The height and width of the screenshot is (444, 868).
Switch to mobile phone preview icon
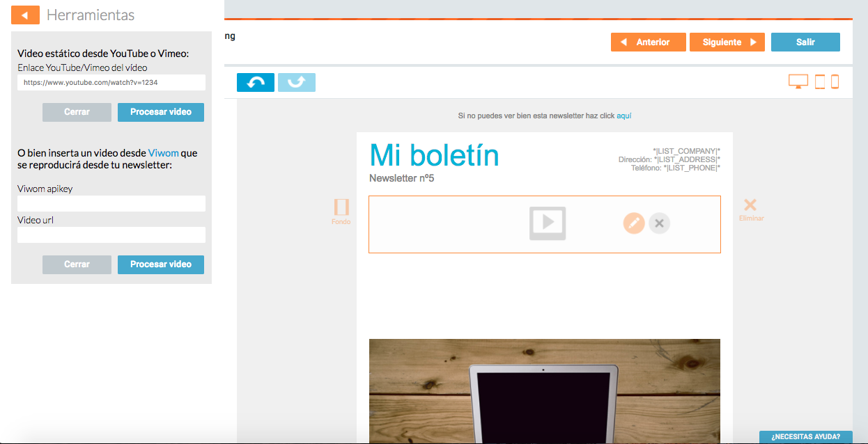pos(835,81)
